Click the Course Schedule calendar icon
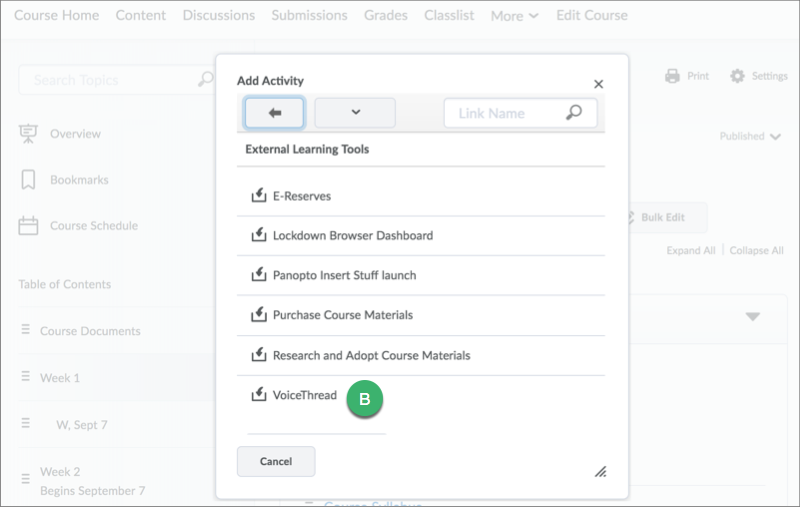800x507 pixels. click(28, 225)
